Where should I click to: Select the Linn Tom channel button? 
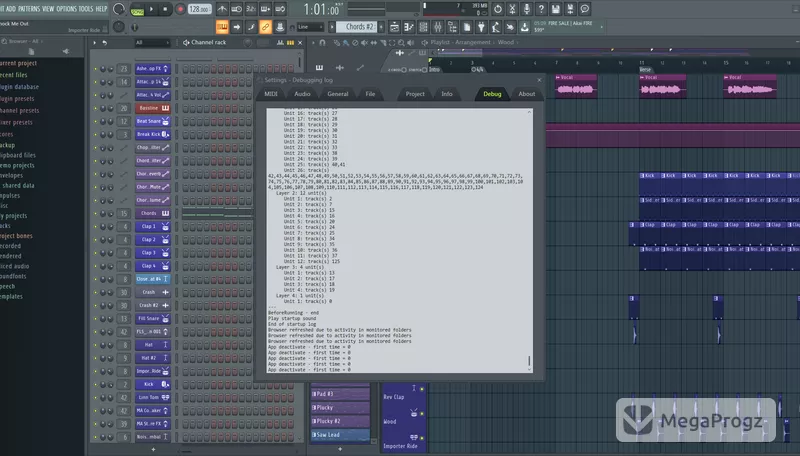coord(153,397)
